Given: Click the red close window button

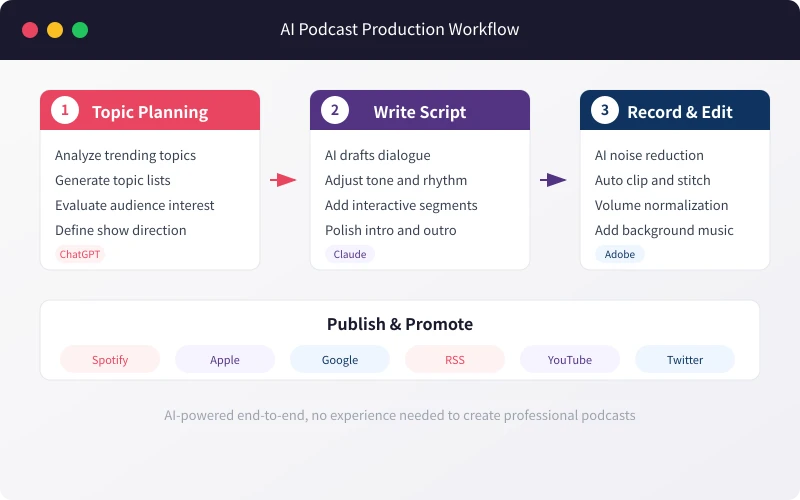Looking at the screenshot, I should (x=30, y=30).
